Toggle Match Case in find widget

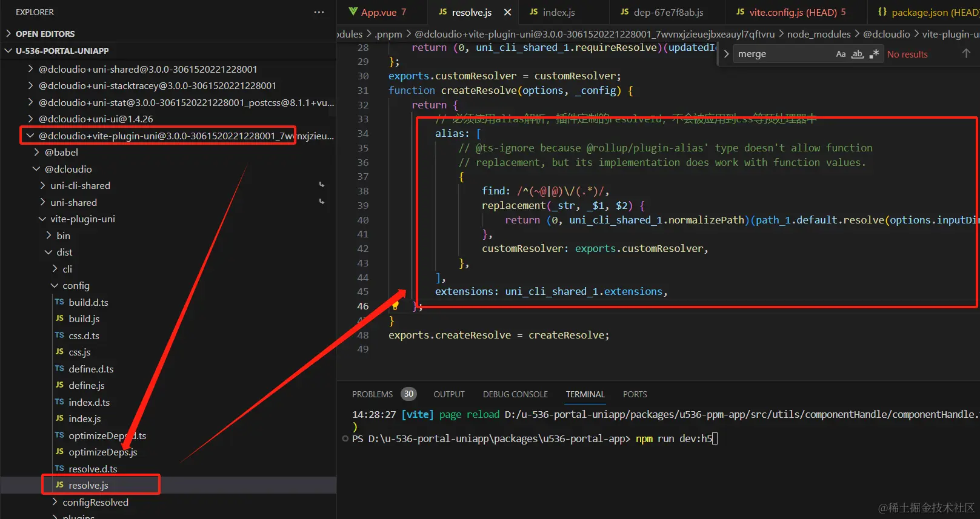point(841,54)
